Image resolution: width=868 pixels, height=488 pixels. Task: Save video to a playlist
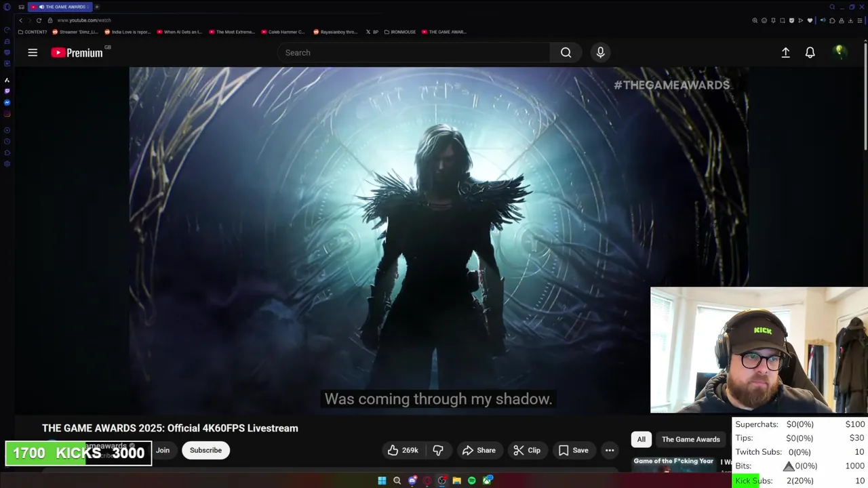point(573,450)
